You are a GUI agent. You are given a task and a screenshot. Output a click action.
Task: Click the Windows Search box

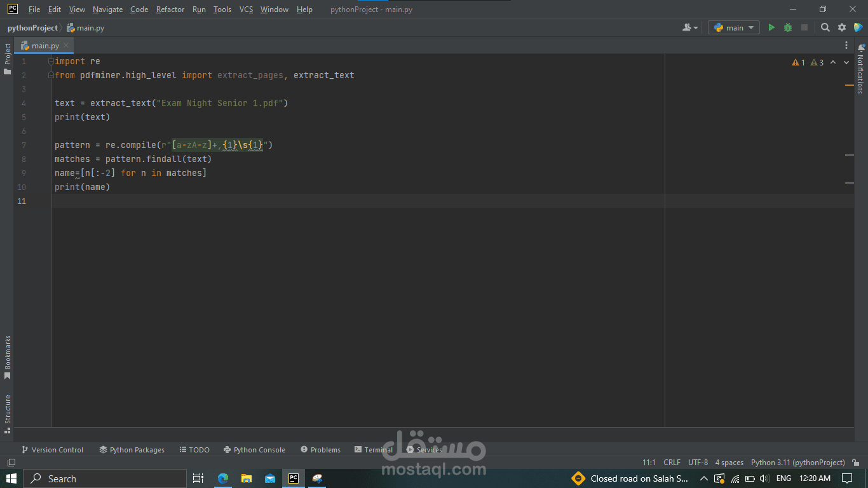(105, 478)
